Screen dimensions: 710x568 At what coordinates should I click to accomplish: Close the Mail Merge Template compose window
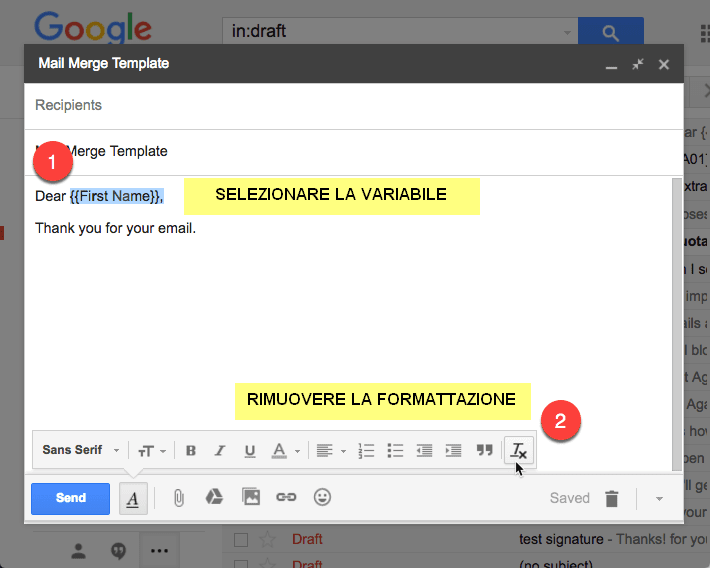(664, 64)
